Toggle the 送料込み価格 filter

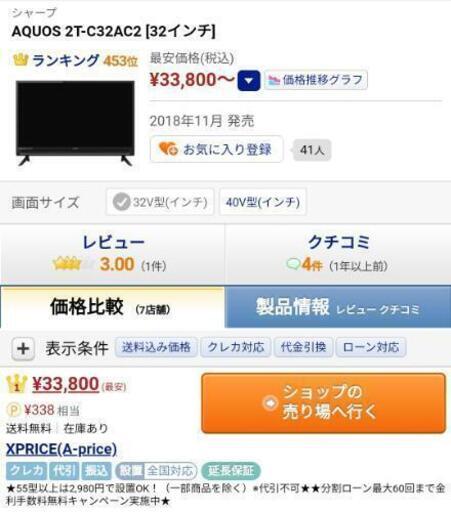(x=156, y=347)
